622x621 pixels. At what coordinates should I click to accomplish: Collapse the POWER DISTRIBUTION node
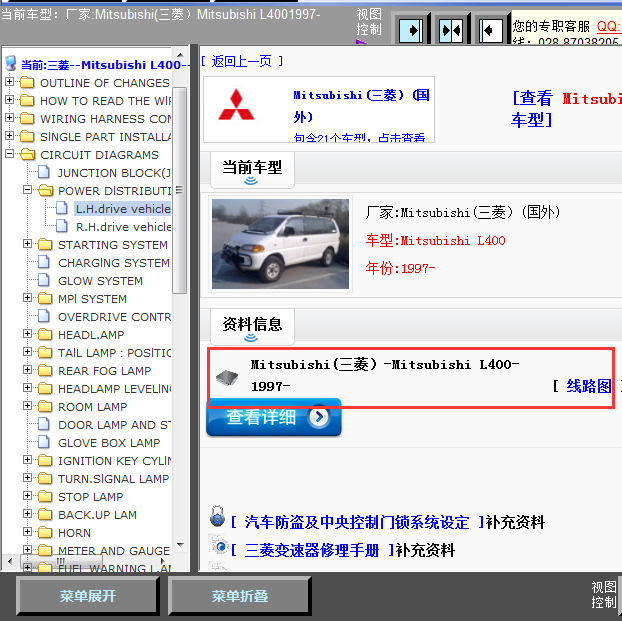point(27,189)
